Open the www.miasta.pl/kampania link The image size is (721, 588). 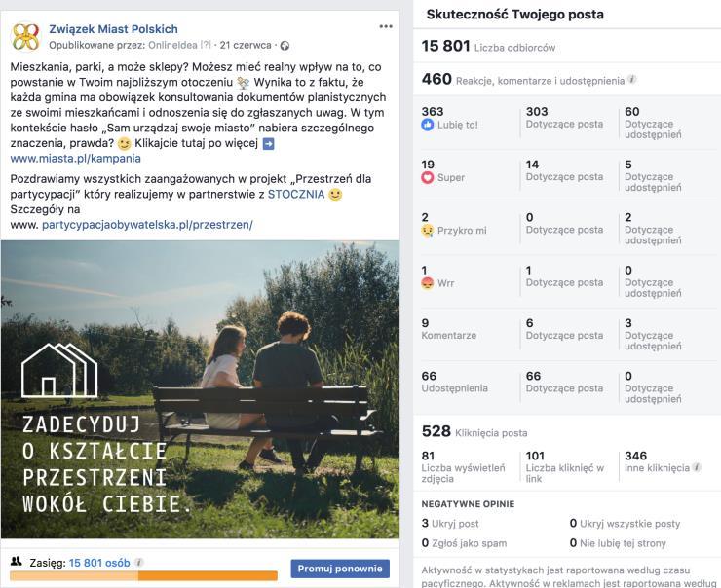click(75, 159)
